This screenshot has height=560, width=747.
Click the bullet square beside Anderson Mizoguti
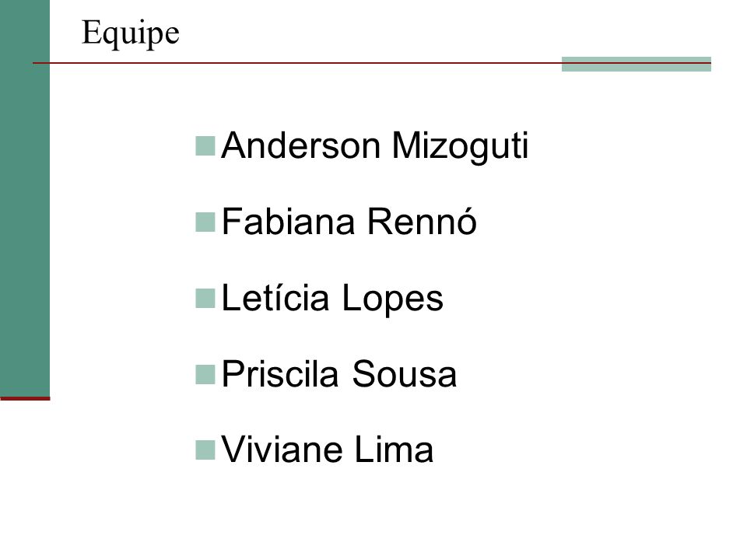pyautogui.click(x=205, y=146)
